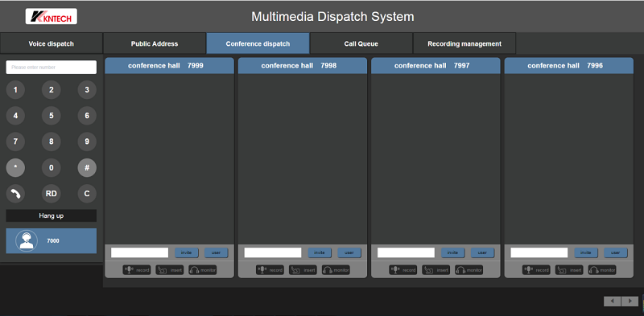The width and height of the screenshot is (644, 316).
Task: Switch to the Public Address tab
Action: click(x=155, y=43)
